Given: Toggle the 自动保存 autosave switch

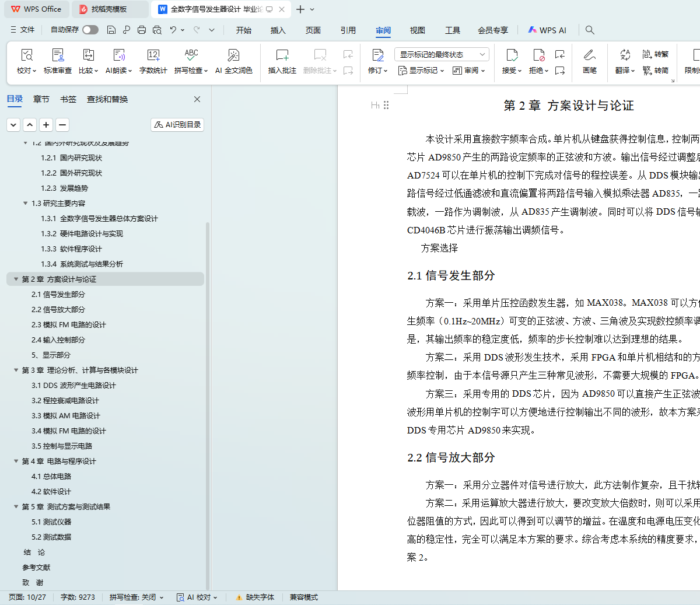Looking at the screenshot, I should 90,30.
